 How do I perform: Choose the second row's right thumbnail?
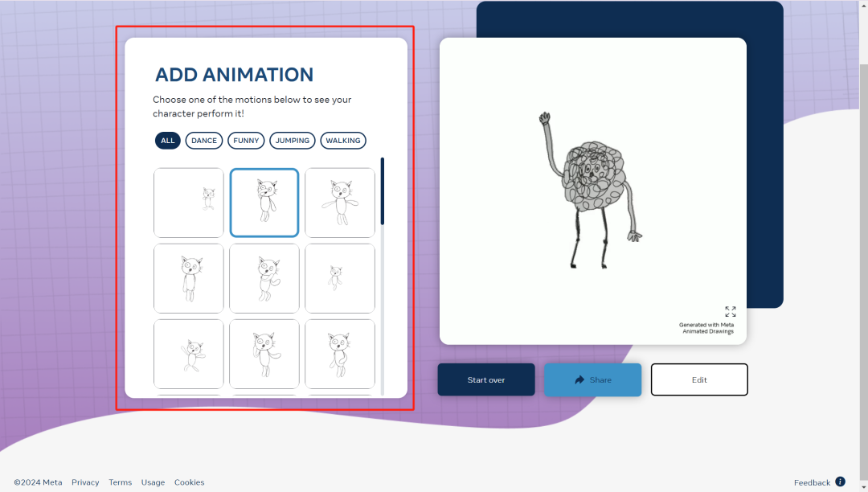[x=340, y=278]
